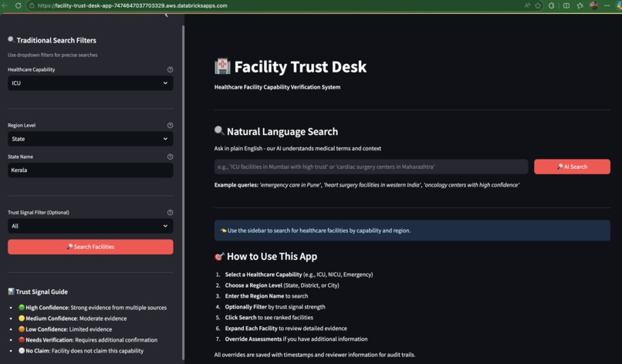
Task: Click the Facility Trust Desk heading
Action: tap(300, 66)
